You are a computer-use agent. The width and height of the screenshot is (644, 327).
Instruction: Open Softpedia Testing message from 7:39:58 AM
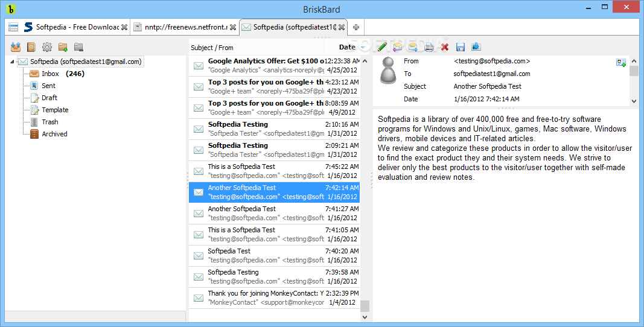coord(275,277)
